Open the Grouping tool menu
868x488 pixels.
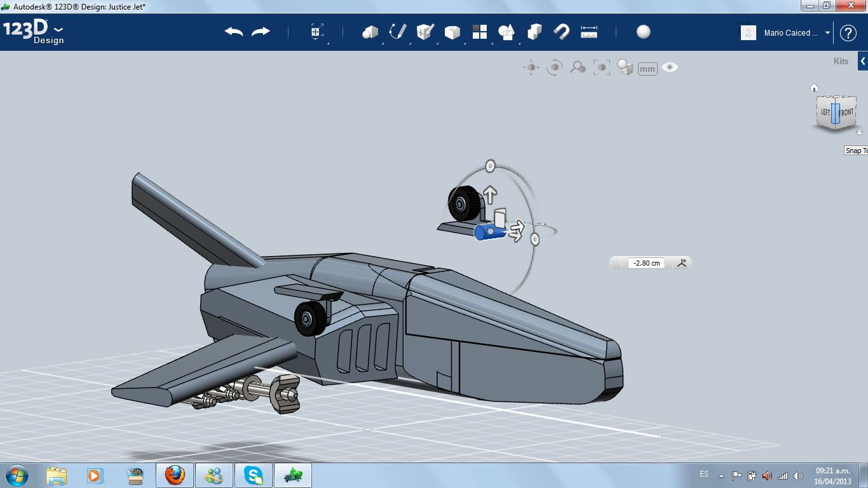(506, 32)
